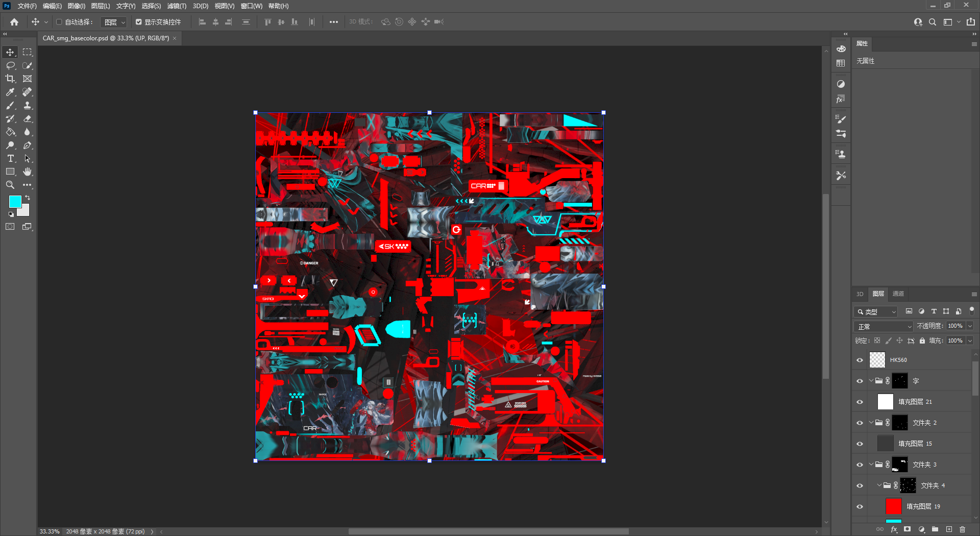Viewport: 980px width, 536px height.
Task: Swap foreground and background colors
Action: click(28, 198)
